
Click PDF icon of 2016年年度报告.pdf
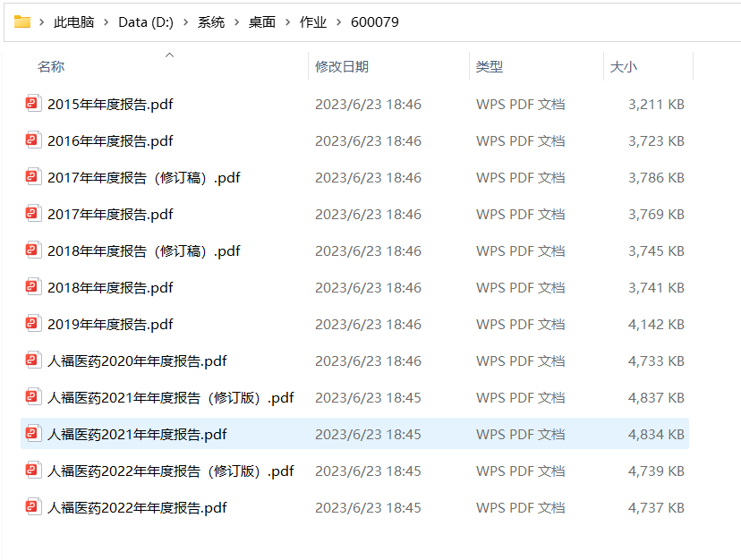[x=33, y=140]
